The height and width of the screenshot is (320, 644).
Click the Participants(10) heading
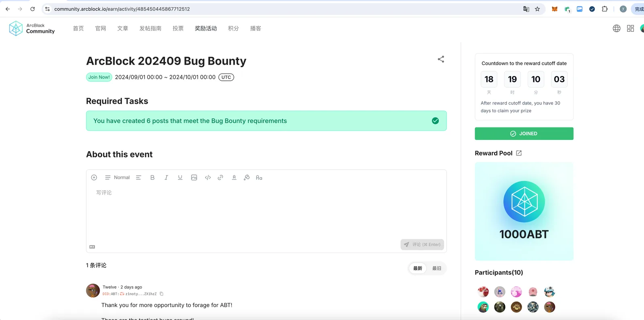point(499,273)
